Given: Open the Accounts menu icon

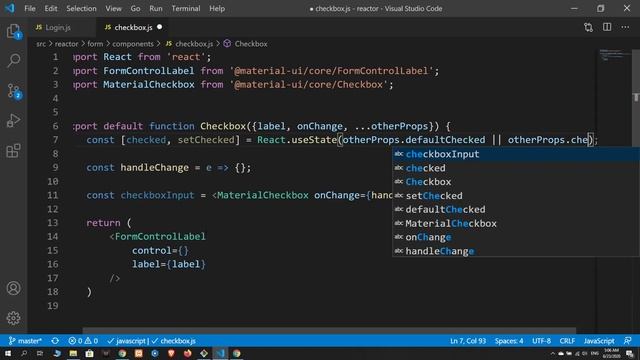Looking at the screenshot, I should click(x=13, y=288).
